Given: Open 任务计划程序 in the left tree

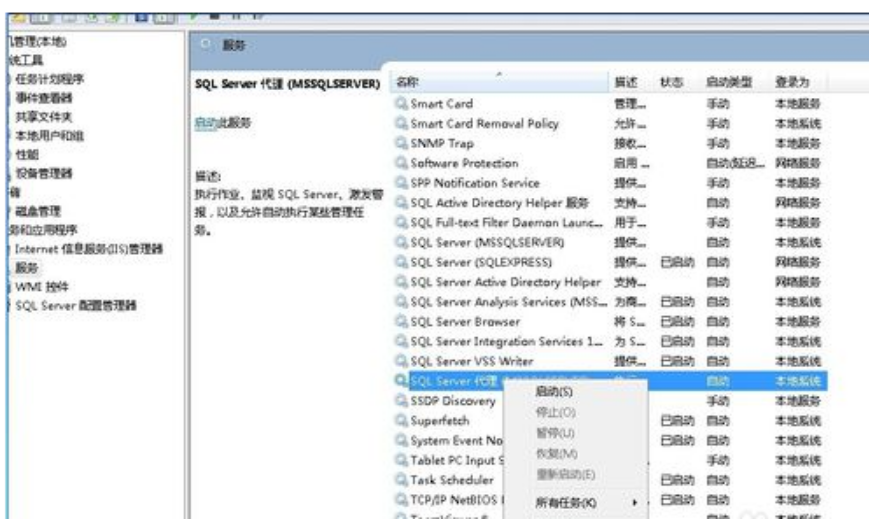Looking at the screenshot, I should tap(49, 79).
